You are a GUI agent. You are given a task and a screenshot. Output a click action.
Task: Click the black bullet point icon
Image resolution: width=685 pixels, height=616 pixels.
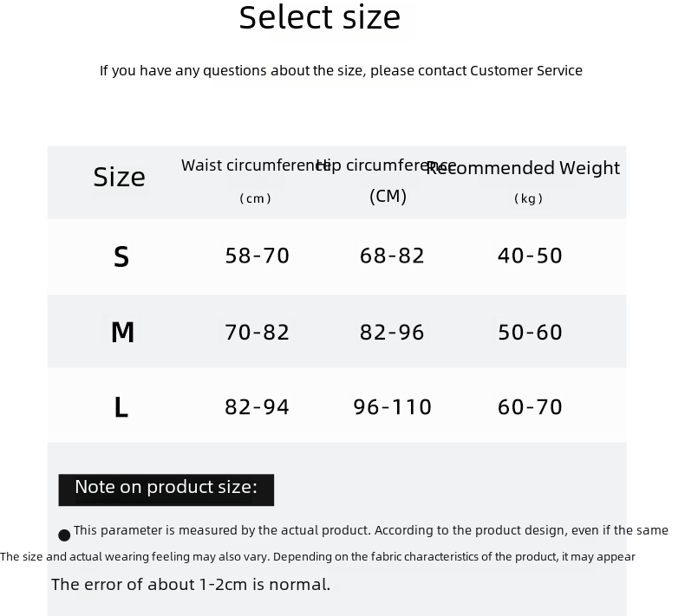[64, 535]
